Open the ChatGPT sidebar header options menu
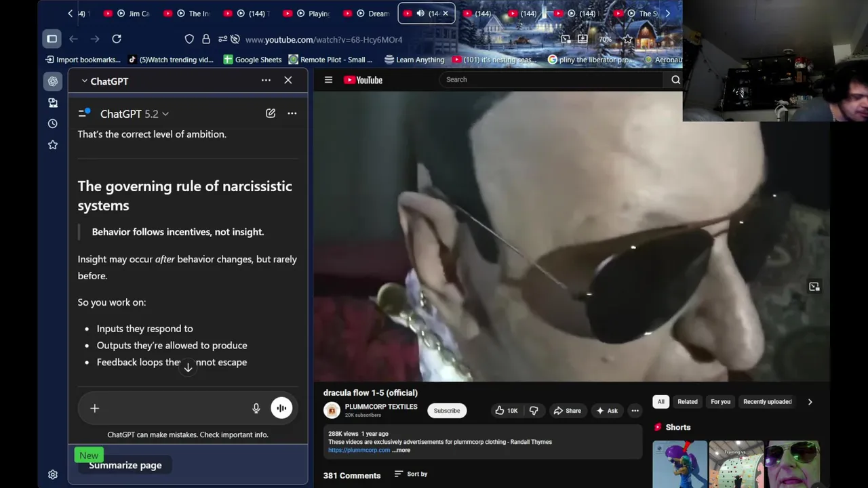Image resolution: width=868 pixels, height=488 pixels. (266, 80)
